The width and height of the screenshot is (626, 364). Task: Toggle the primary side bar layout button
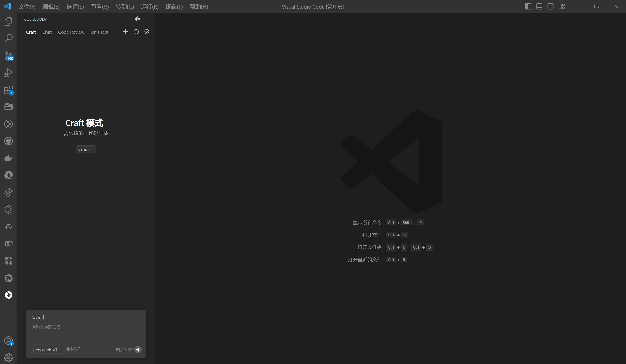pyautogui.click(x=528, y=6)
